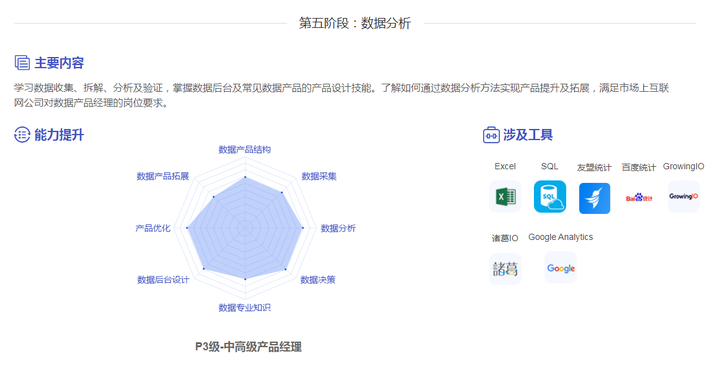Click the 诸葛IO logo icon
This screenshot has width=720, height=372.
pyautogui.click(x=505, y=269)
